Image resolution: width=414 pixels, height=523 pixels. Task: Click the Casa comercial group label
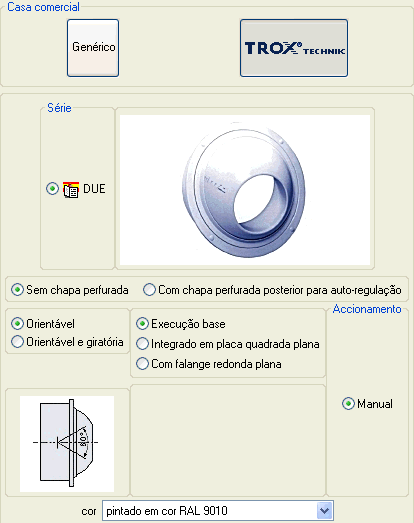(43, 7)
